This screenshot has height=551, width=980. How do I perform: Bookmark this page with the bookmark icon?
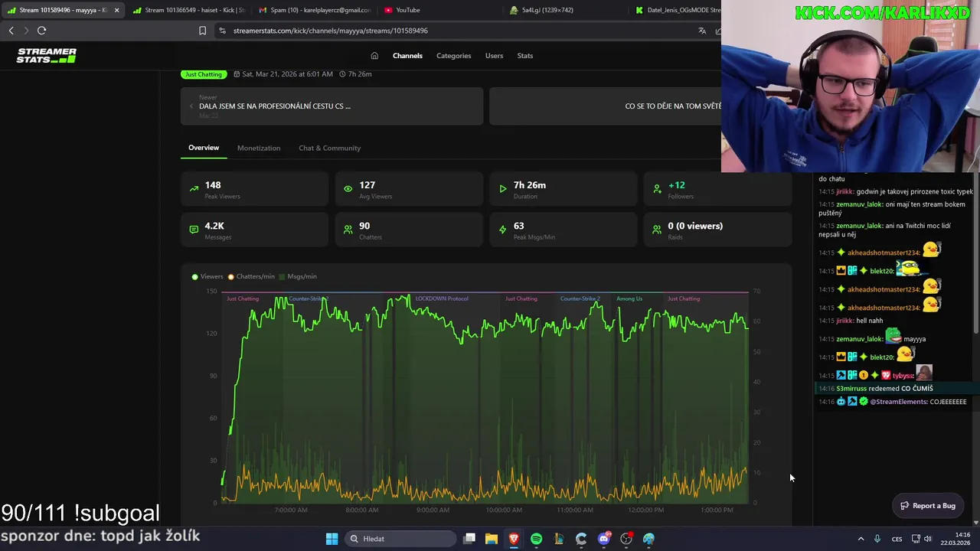click(x=202, y=31)
